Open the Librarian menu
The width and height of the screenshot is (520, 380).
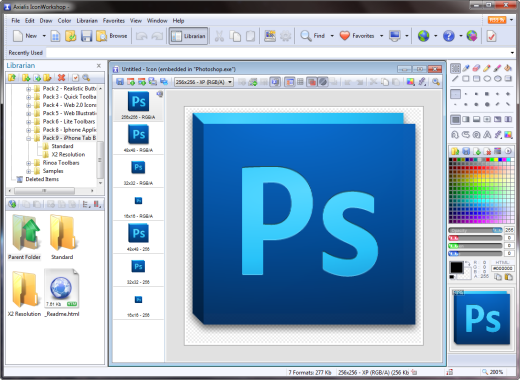coord(87,21)
